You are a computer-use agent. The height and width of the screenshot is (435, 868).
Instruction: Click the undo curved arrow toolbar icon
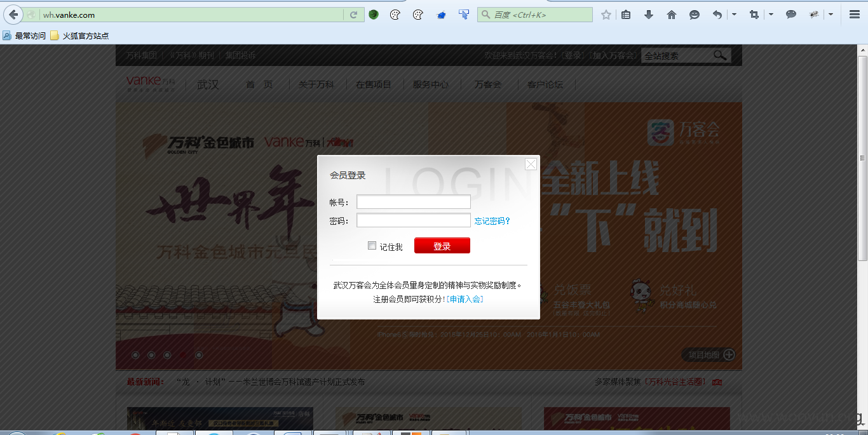(x=717, y=15)
